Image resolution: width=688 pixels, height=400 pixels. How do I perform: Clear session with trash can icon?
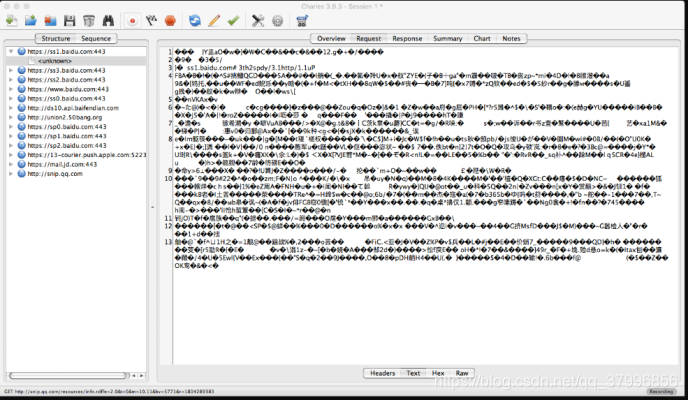tap(89, 21)
